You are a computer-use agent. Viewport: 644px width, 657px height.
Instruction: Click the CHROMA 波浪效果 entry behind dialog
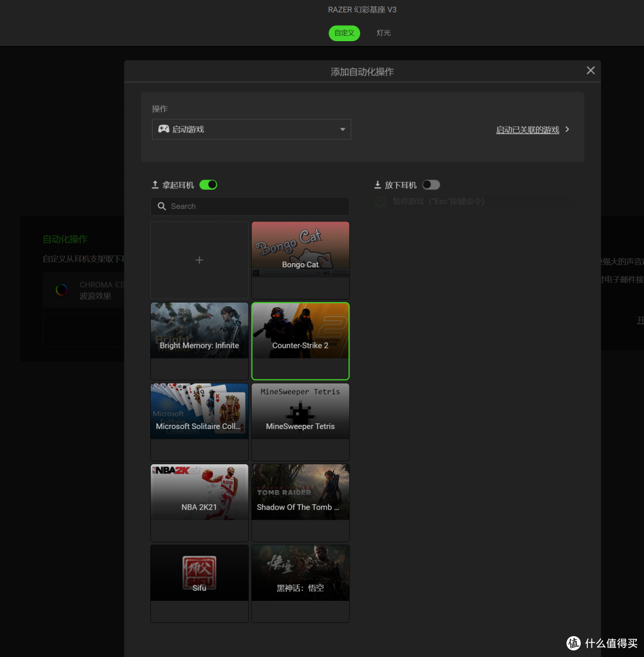pyautogui.click(x=83, y=290)
